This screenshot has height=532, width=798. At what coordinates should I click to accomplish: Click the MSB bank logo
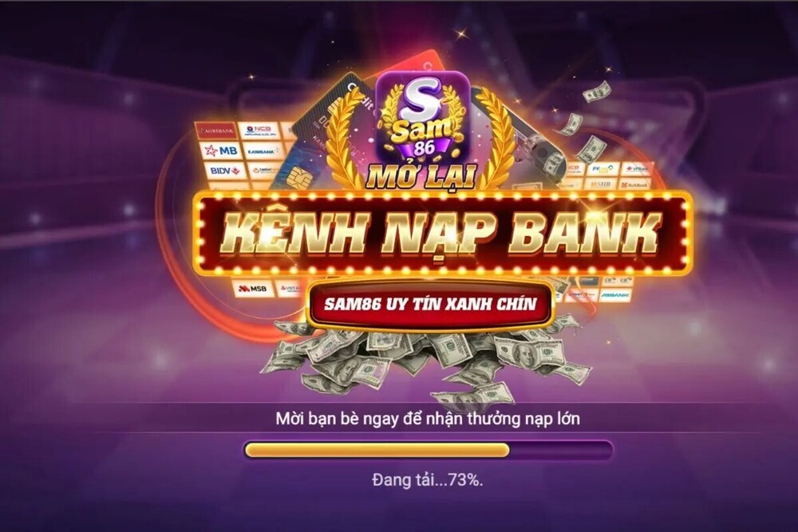coord(253,289)
